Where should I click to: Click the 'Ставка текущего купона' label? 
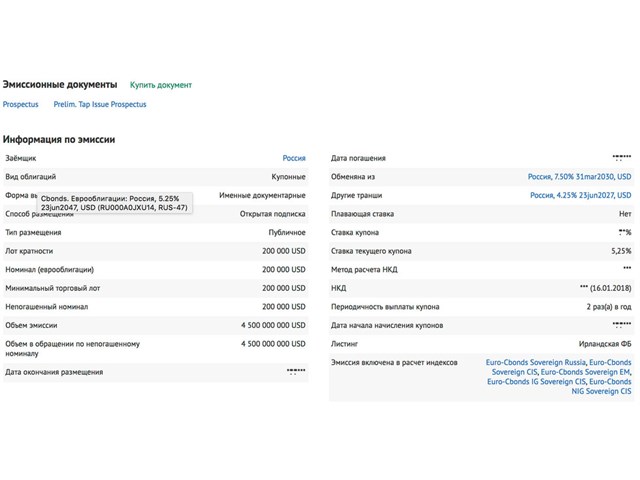point(371,251)
